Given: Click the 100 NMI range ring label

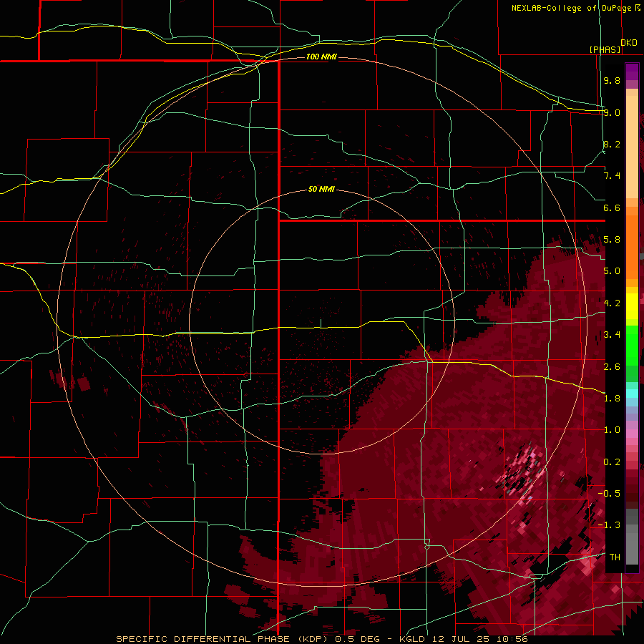Looking at the screenshot, I should coord(321,57).
